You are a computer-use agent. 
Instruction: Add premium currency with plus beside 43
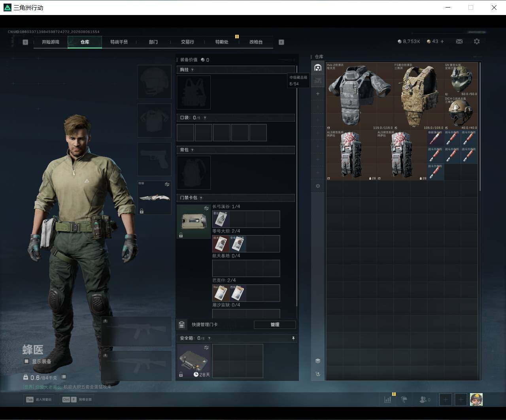click(442, 41)
